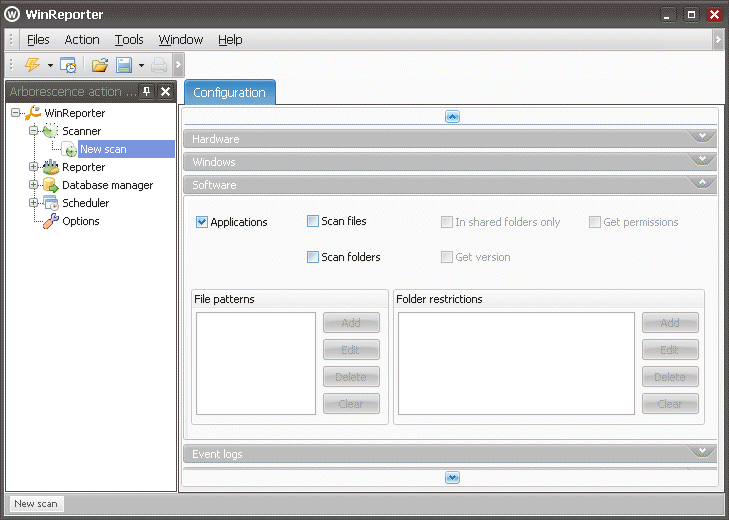Click Add under Folder restrictions
This screenshot has height=520, width=729.
670,322
